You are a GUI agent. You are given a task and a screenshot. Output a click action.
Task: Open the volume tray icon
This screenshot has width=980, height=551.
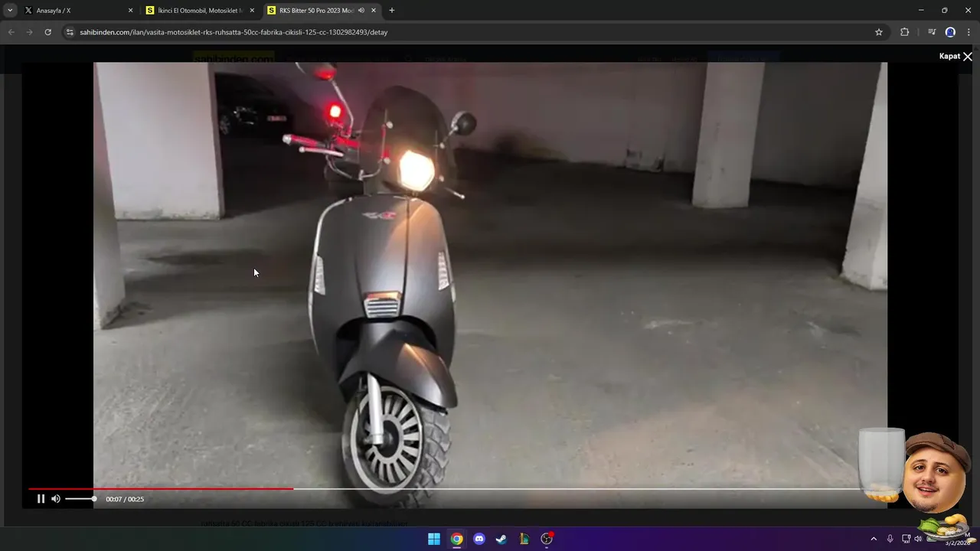tap(918, 539)
